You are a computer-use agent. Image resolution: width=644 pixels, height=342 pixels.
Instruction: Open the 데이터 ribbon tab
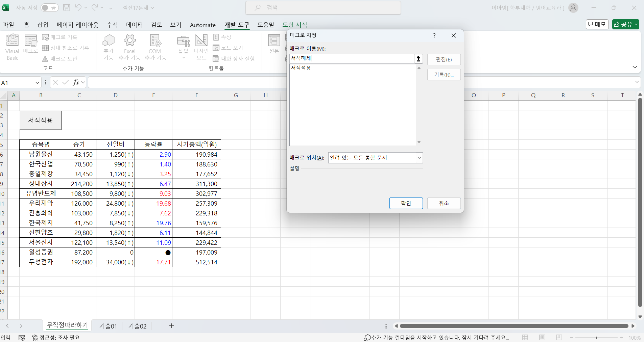click(134, 25)
